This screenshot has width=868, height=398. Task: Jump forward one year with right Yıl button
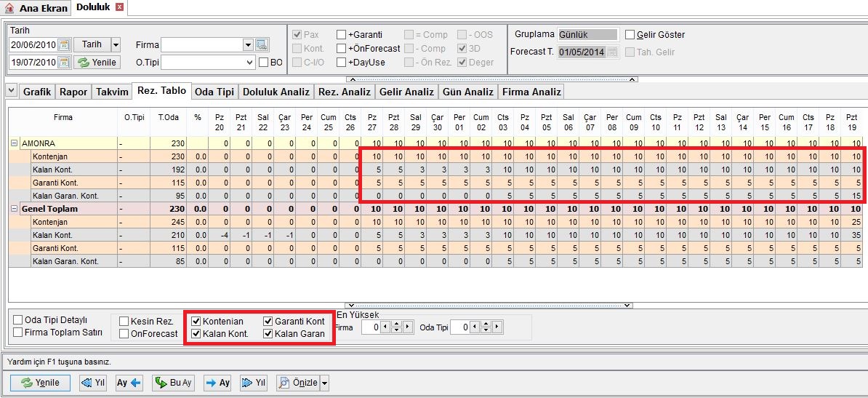[x=254, y=383]
